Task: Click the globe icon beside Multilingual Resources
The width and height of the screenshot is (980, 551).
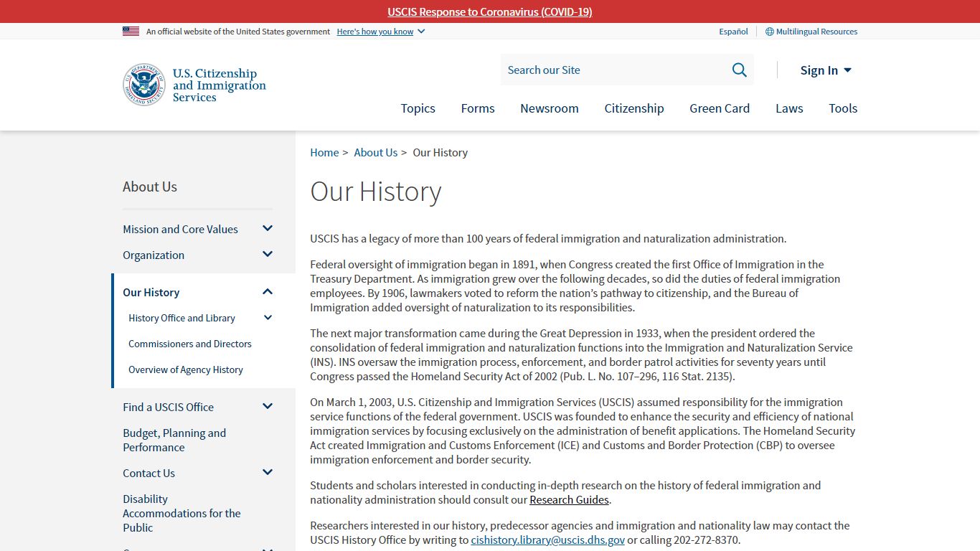Action: 769,32
